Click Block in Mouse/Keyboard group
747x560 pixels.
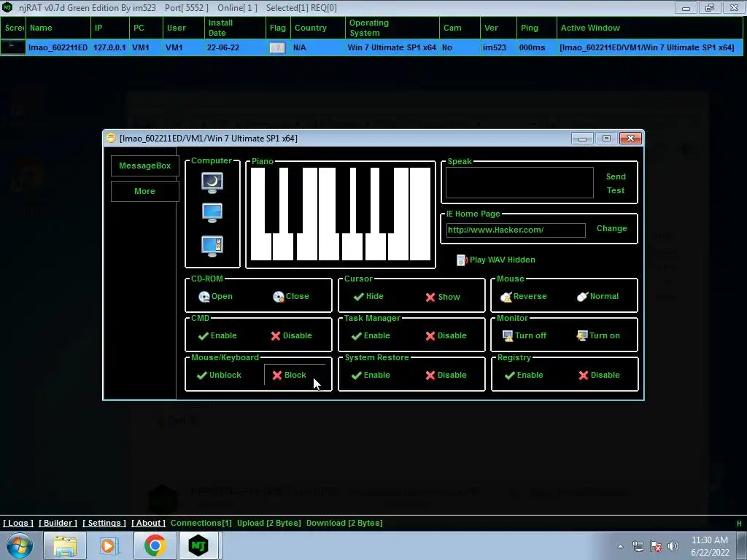coord(289,376)
